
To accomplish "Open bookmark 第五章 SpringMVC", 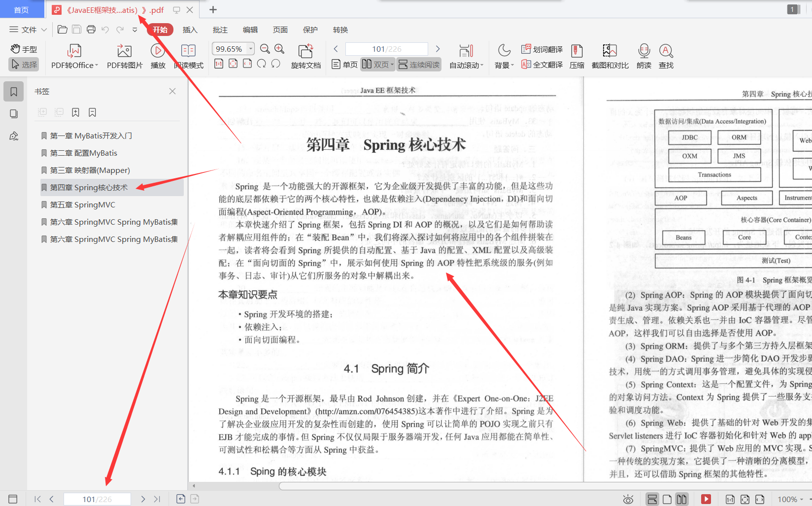I will pos(83,204).
